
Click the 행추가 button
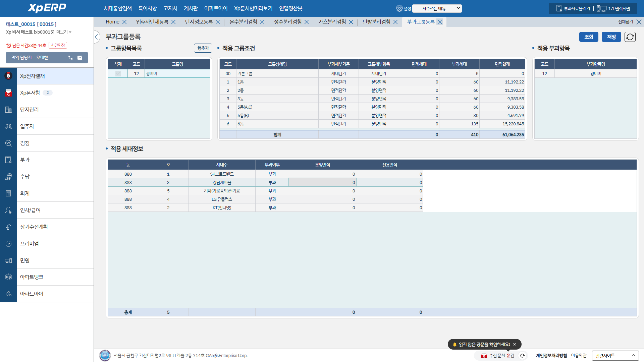pos(203,48)
